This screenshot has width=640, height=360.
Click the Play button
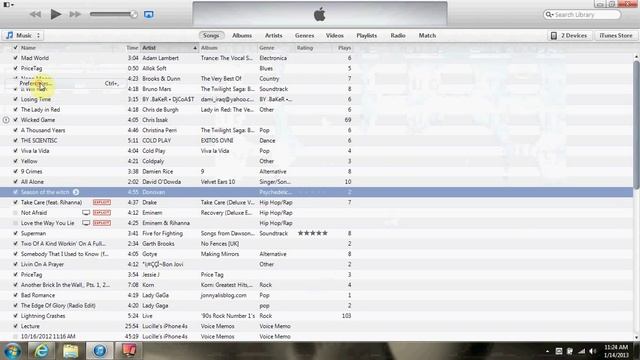pyautogui.click(x=56, y=14)
